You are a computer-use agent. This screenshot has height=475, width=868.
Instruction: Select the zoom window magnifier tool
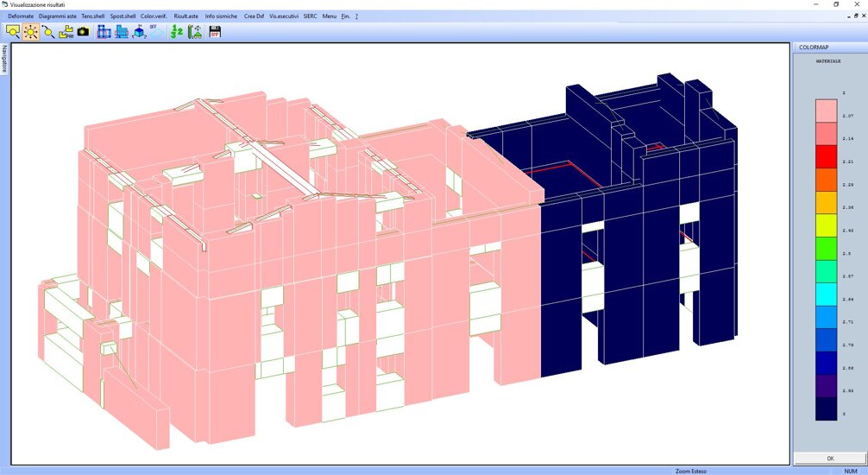[13, 31]
